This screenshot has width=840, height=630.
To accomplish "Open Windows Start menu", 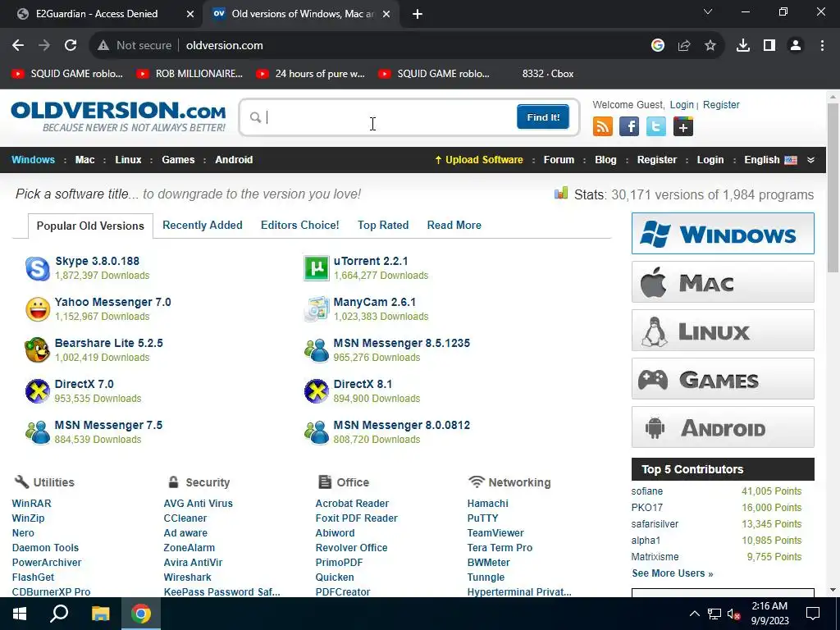I will 20,614.
